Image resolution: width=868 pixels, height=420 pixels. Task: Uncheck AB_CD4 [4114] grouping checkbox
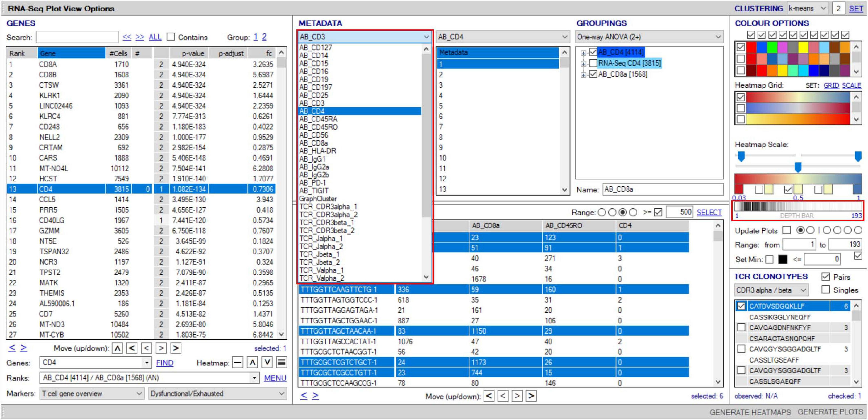pos(593,52)
